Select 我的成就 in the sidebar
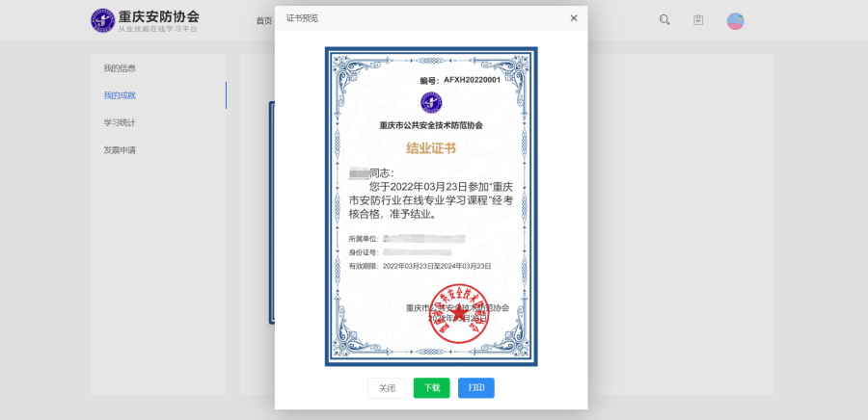Viewport: 868px width, 420px height. [x=120, y=95]
